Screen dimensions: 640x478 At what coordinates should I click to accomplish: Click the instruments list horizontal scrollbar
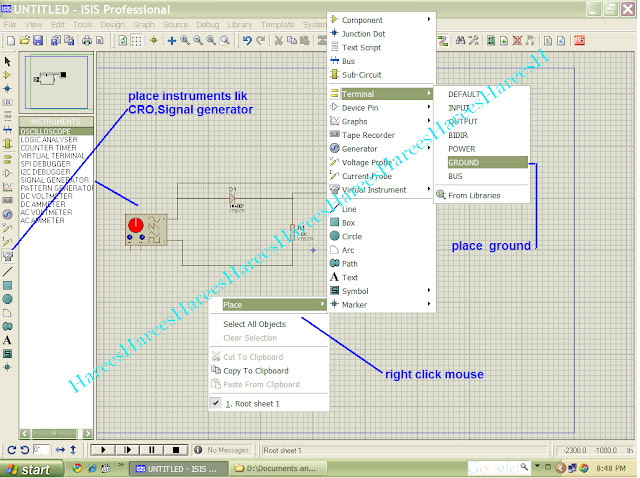pyautogui.click(x=56, y=433)
